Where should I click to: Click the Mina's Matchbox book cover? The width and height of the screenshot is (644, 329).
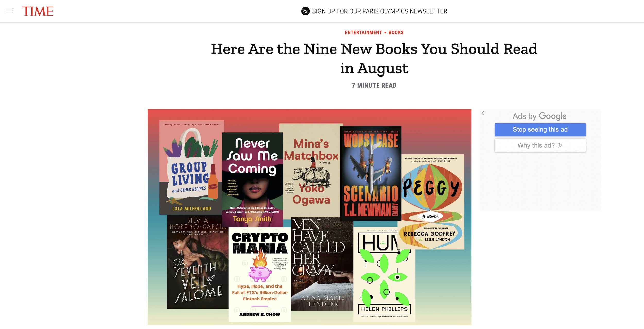tap(311, 171)
